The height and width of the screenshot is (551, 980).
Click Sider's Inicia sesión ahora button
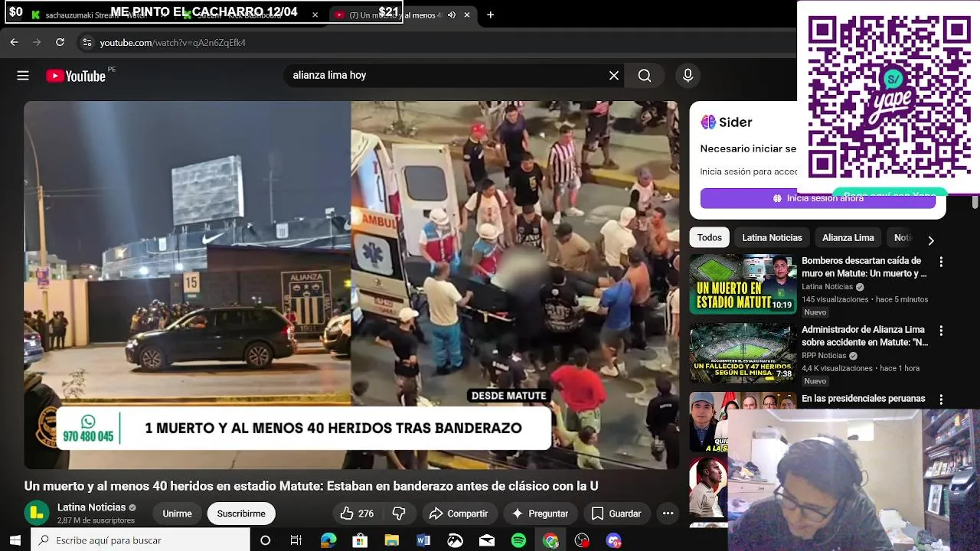point(818,198)
